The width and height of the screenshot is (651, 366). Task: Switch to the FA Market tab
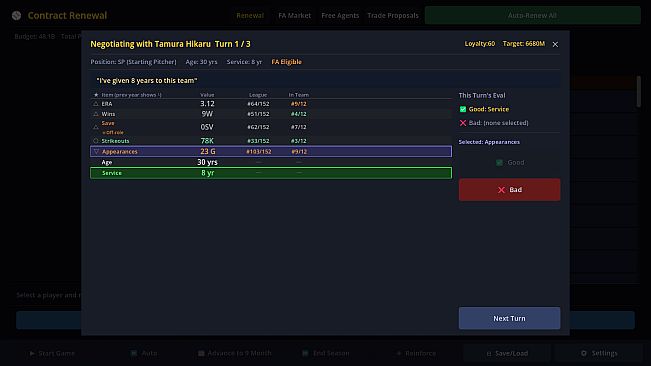294,15
